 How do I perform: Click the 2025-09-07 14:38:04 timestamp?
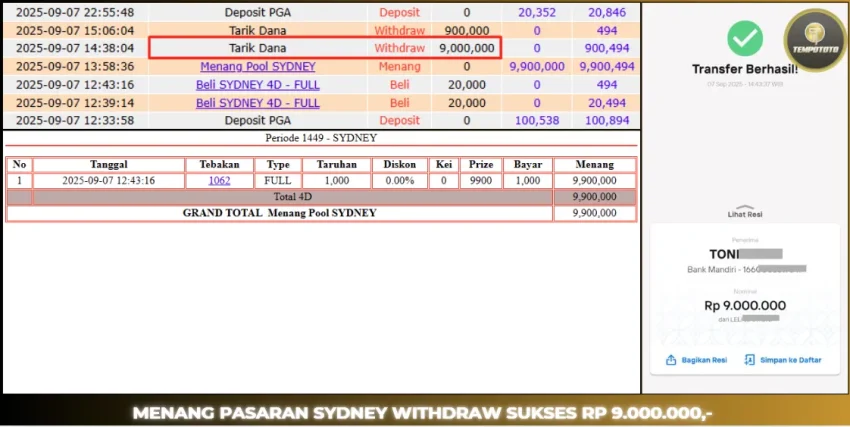[x=75, y=48]
